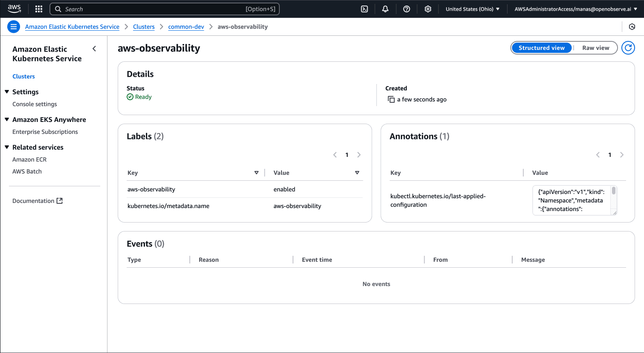The width and height of the screenshot is (644, 353).
Task: Switch to Raw view
Action: pyautogui.click(x=595, y=48)
